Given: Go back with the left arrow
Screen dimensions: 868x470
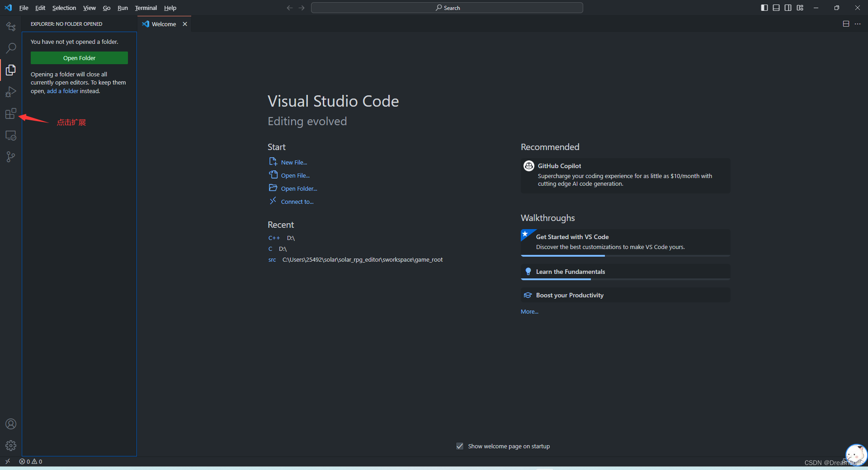Looking at the screenshot, I should [290, 8].
